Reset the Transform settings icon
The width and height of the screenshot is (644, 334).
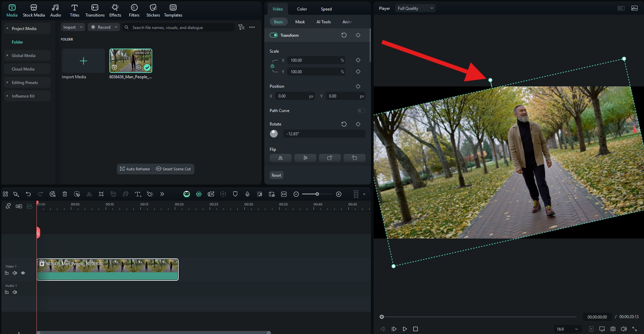click(x=344, y=35)
